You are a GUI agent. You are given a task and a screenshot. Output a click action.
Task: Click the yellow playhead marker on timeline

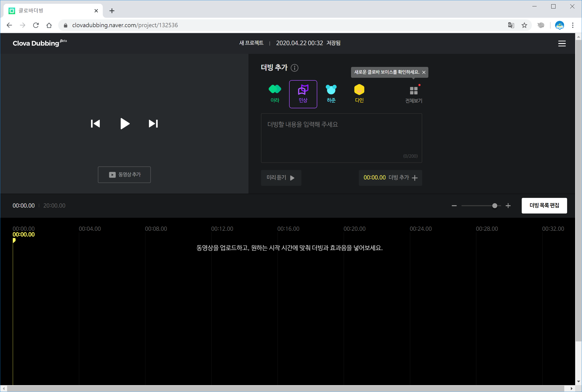click(14, 240)
